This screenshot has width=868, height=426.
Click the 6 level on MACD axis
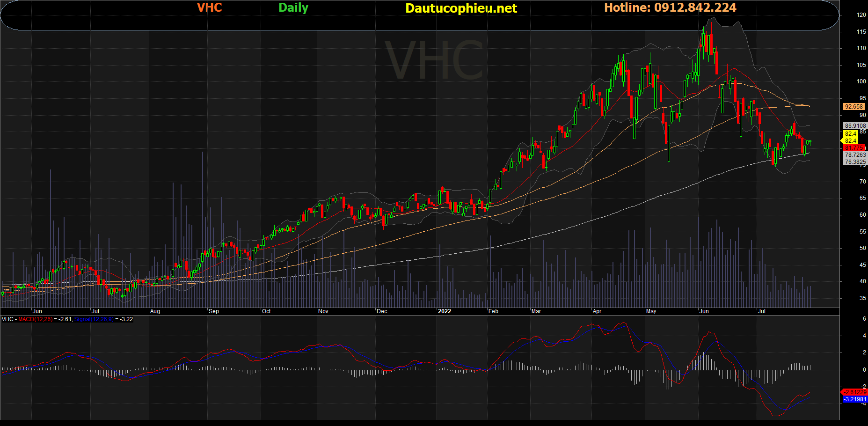864,319
